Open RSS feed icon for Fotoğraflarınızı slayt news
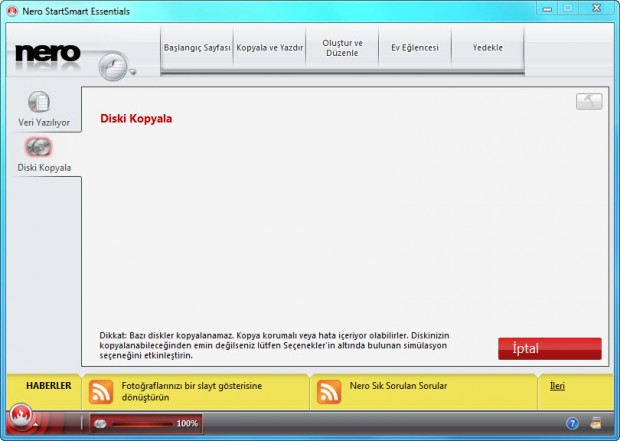Viewport: 620px width, 441px height. pos(101,392)
